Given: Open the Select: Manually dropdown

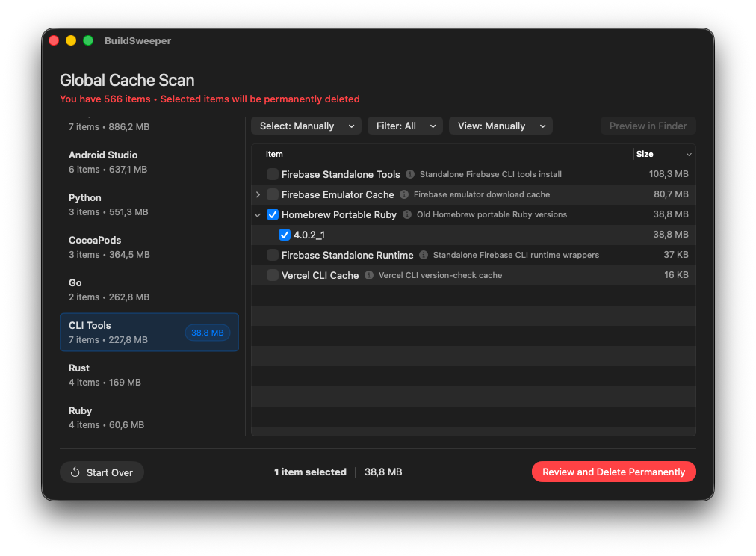Looking at the screenshot, I should [306, 126].
